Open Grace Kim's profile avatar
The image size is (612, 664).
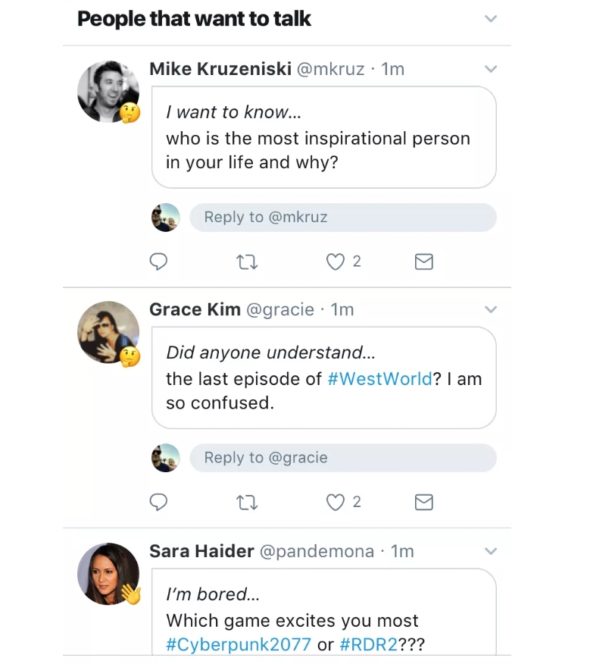[107, 332]
